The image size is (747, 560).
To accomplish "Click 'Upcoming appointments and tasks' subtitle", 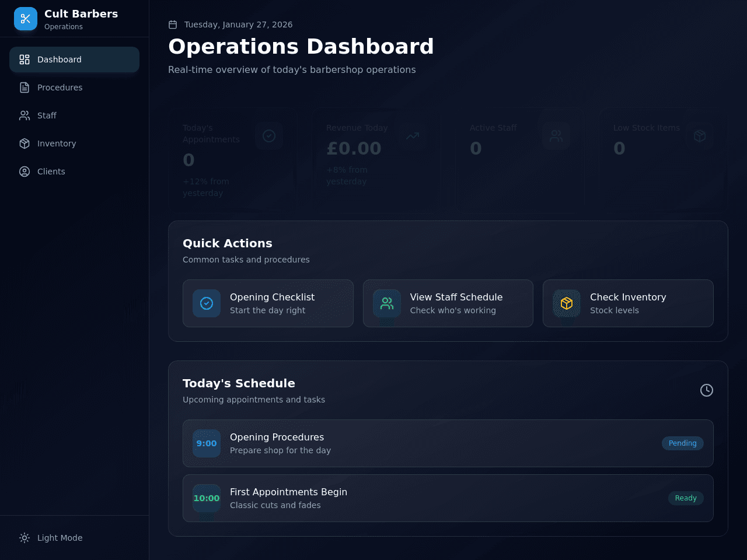I will click(254, 400).
